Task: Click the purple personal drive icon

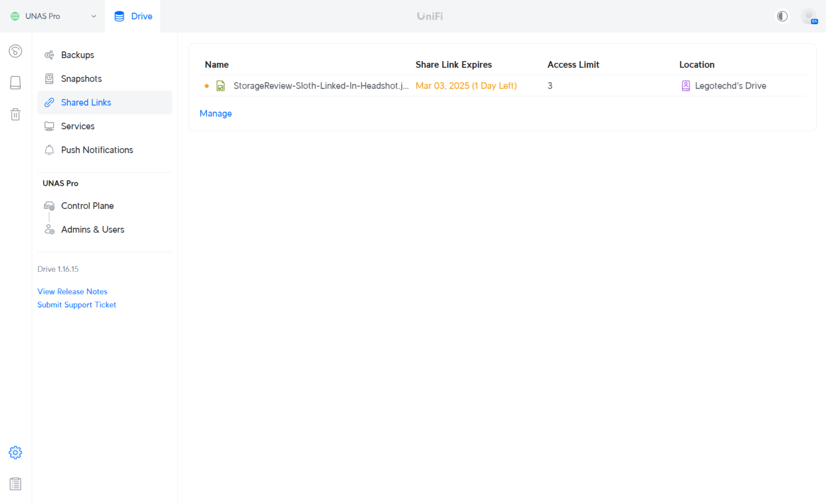Action: (x=686, y=86)
